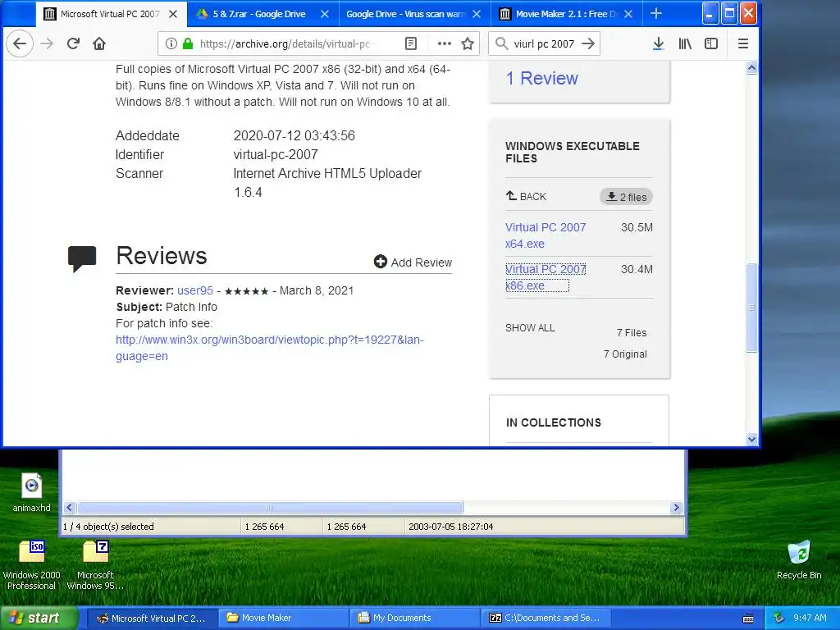Image resolution: width=840 pixels, height=630 pixels.
Task: Show site information icon in address bar
Action: [171, 43]
